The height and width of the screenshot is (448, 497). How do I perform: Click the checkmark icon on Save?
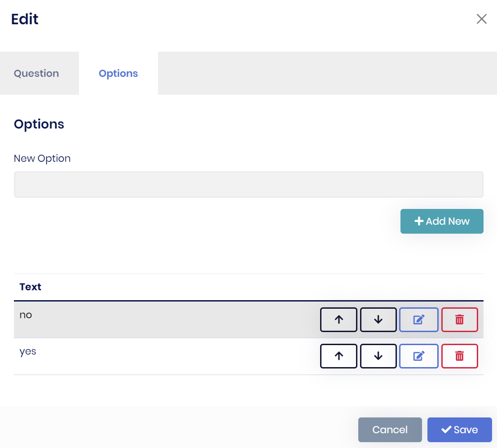tap(445, 429)
